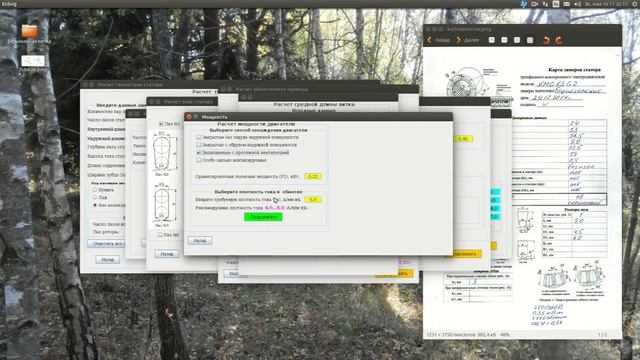Open the file icon below the desktop folder
The height and width of the screenshot is (360, 640).
33,61
